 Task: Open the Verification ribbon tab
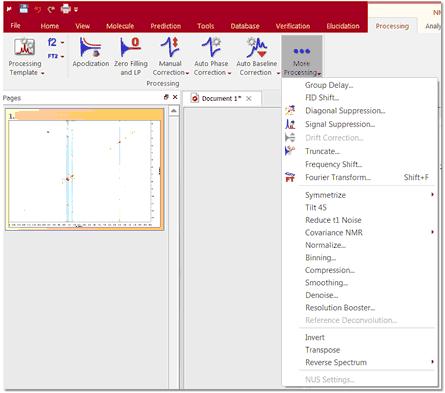point(293,26)
